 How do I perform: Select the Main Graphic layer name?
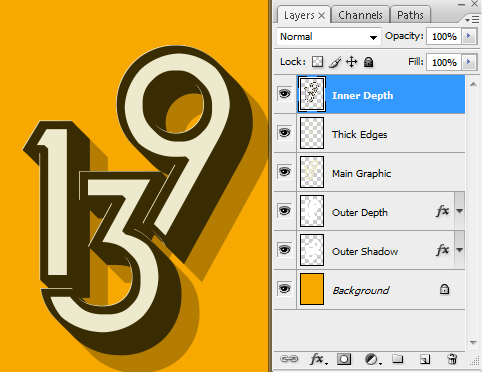click(x=362, y=174)
